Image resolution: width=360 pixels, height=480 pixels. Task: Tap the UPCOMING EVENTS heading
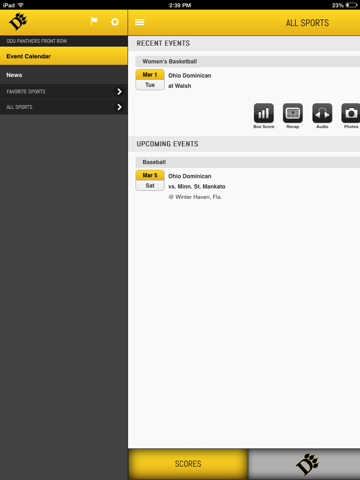coord(167,144)
